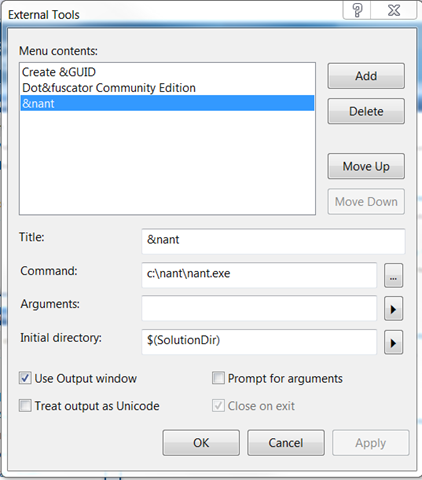Select the &nant list entry
This screenshot has height=480, width=422.
click(167, 103)
